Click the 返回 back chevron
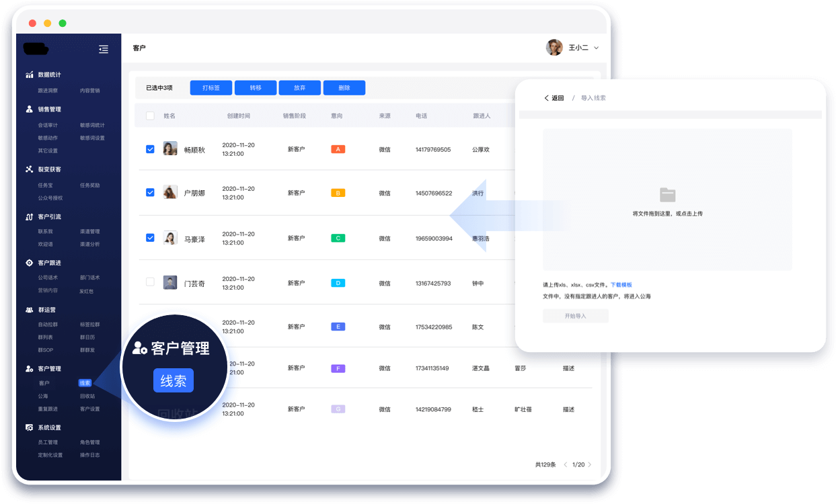The height and width of the screenshot is (504, 838). coord(547,98)
